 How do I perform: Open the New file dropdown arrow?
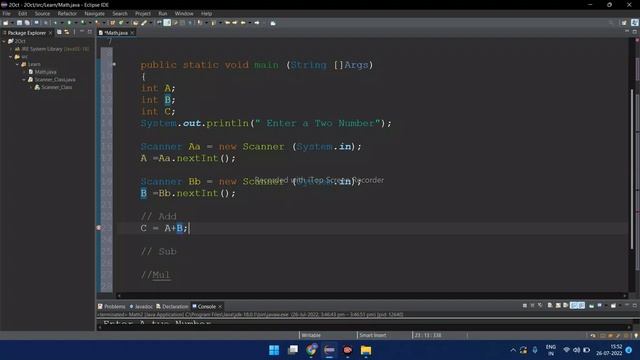[x=11, y=23]
